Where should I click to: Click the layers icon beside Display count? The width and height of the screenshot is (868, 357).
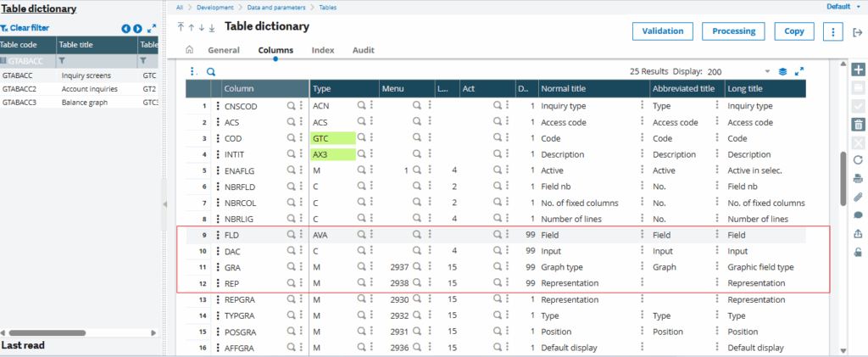pos(783,72)
